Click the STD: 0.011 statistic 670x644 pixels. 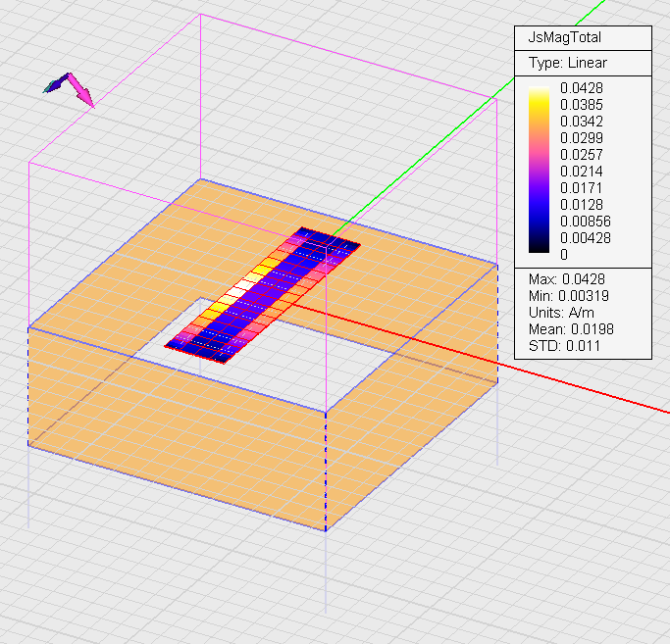(564, 345)
